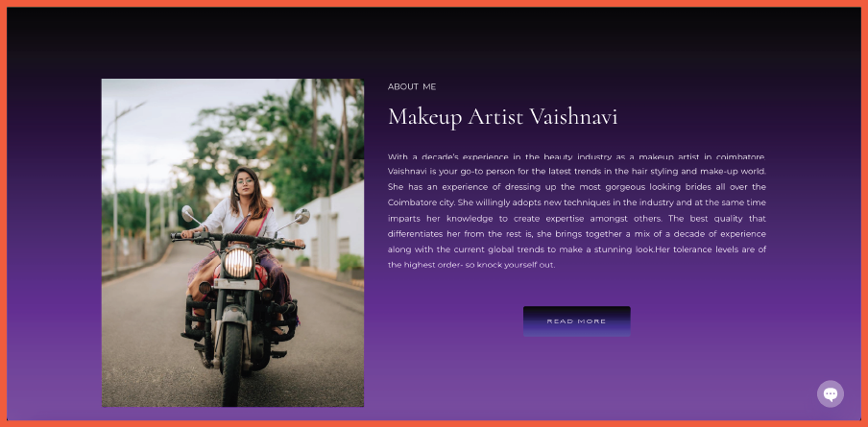Open the chat bubble widget
The width and height of the screenshot is (868, 427).
830,393
